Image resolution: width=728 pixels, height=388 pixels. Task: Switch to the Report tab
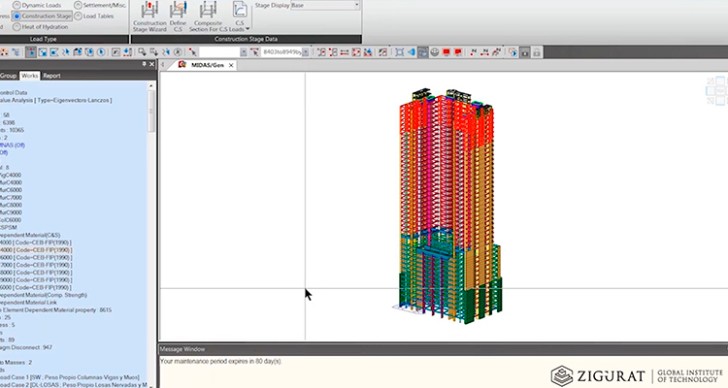pyautogui.click(x=52, y=76)
